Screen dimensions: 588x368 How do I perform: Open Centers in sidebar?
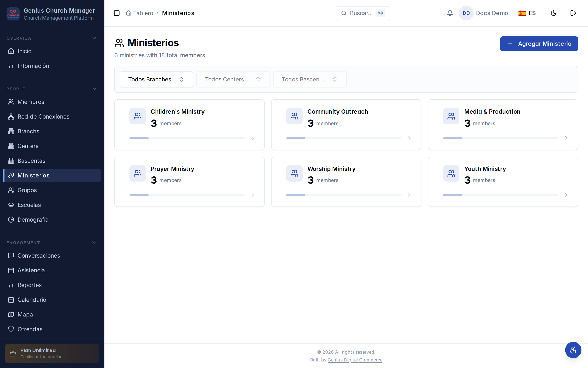click(x=52, y=146)
